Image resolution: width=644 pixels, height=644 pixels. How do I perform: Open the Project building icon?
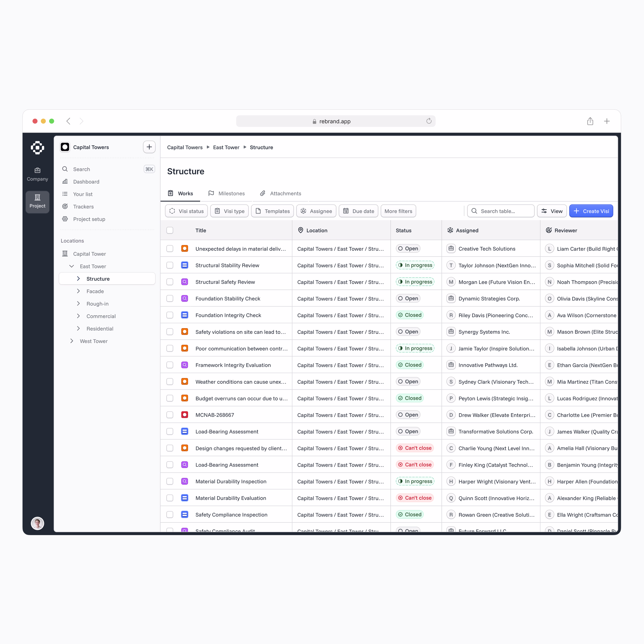(x=37, y=197)
